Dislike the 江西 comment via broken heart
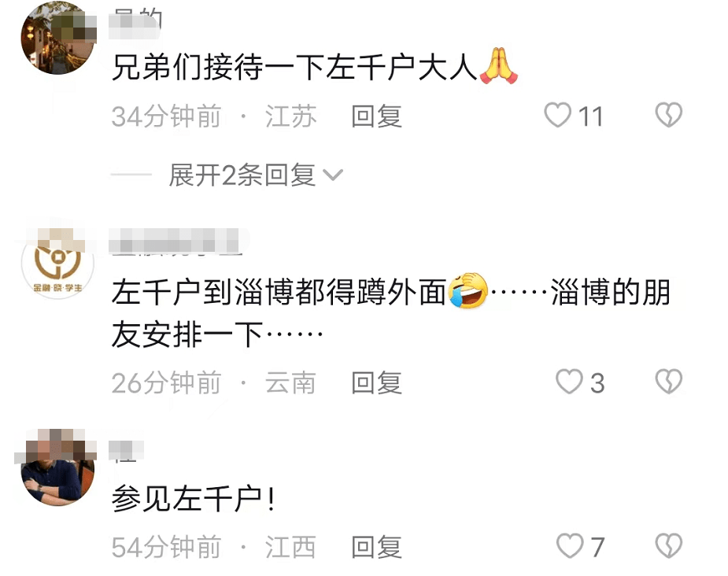 click(x=668, y=545)
